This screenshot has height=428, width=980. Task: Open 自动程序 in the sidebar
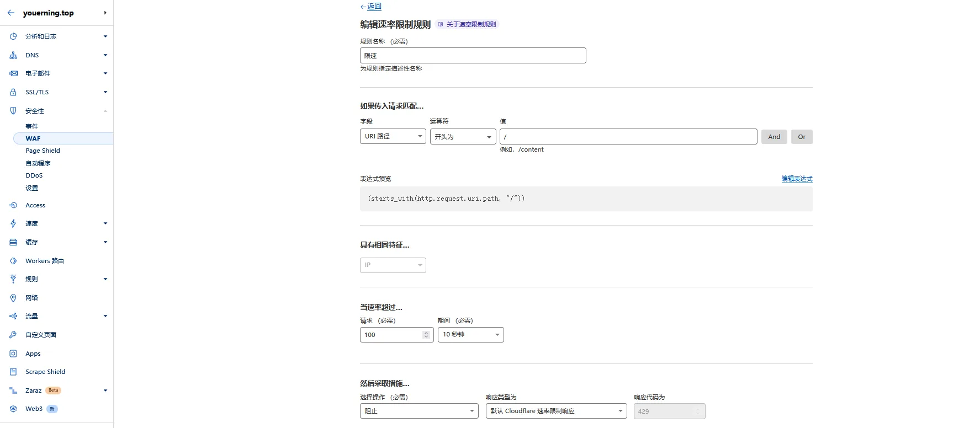[x=38, y=163]
